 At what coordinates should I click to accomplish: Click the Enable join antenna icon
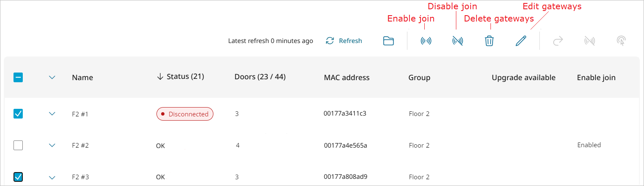tap(426, 41)
